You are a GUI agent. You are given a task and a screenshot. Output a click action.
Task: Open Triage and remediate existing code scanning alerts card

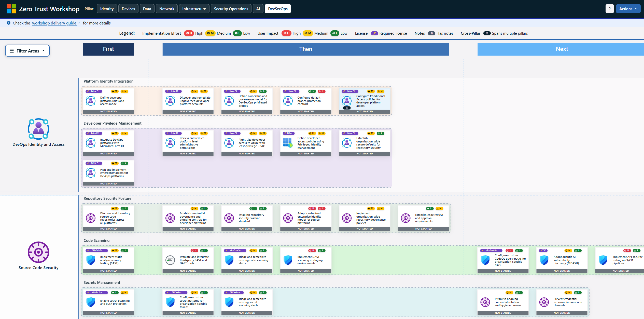pos(247,260)
